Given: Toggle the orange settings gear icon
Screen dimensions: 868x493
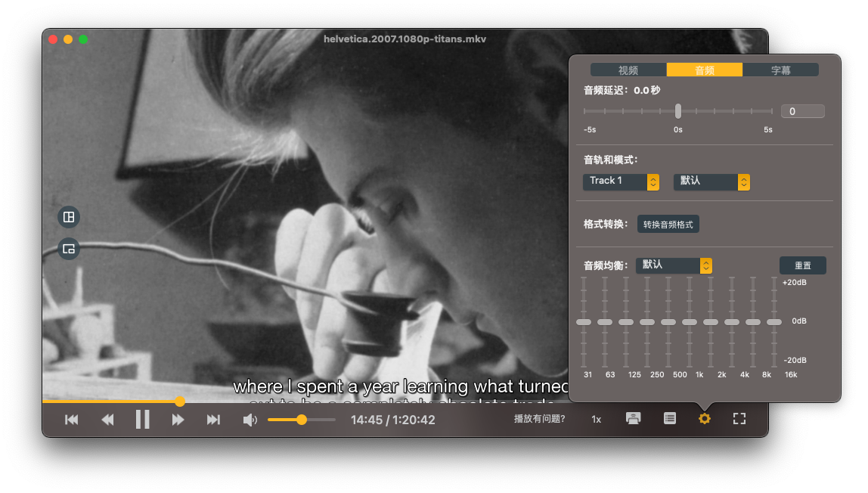Looking at the screenshot, I should [x=704, y=418].
